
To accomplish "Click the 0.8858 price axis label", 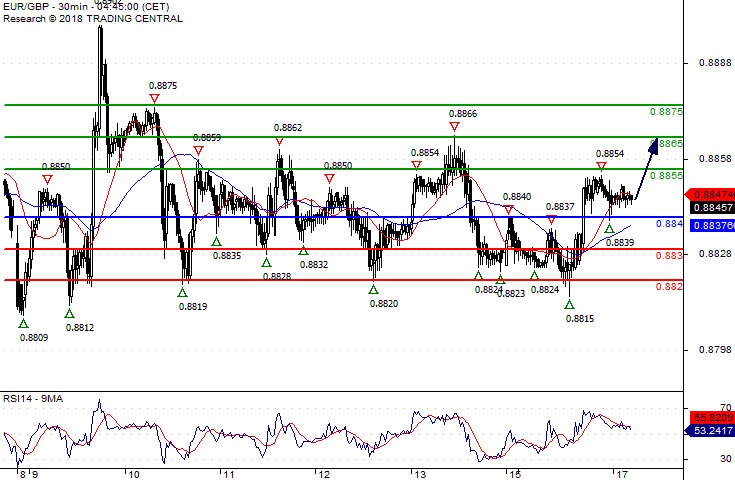I will (715, 159).
